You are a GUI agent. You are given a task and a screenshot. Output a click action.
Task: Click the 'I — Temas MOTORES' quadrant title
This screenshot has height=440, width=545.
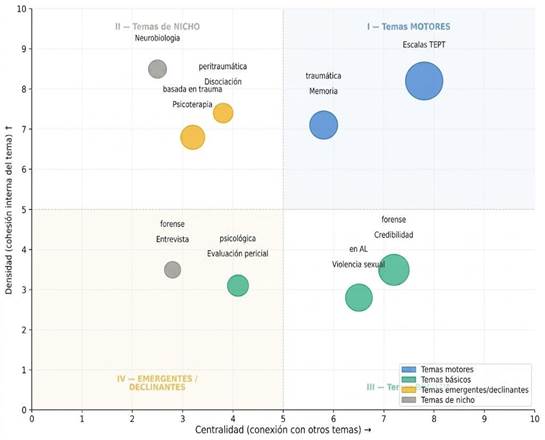(409, 27)
